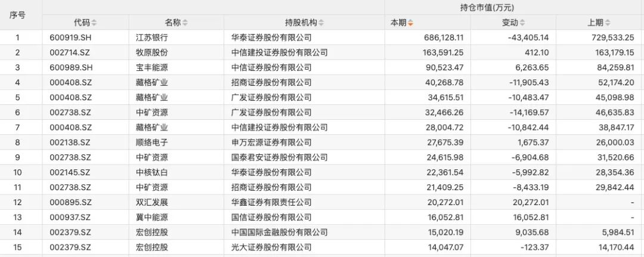Click change value -43,405.14
This screenshot has width=644, height=257.
tap(528, 38)
